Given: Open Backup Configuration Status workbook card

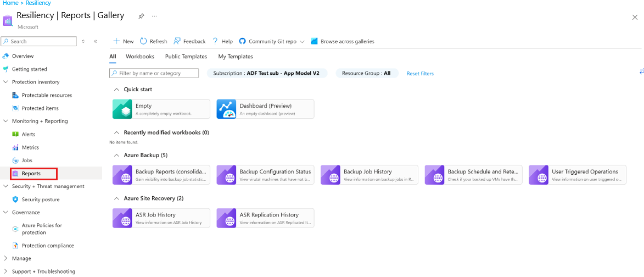Looking at the screenshot, I should pyautogui.click(x=265, y=175).
